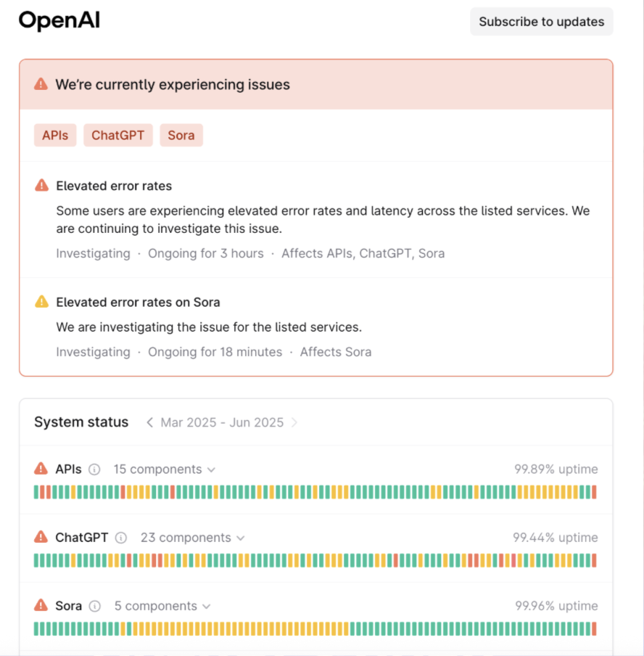Select the Sora tag in the issues banner

181,135
